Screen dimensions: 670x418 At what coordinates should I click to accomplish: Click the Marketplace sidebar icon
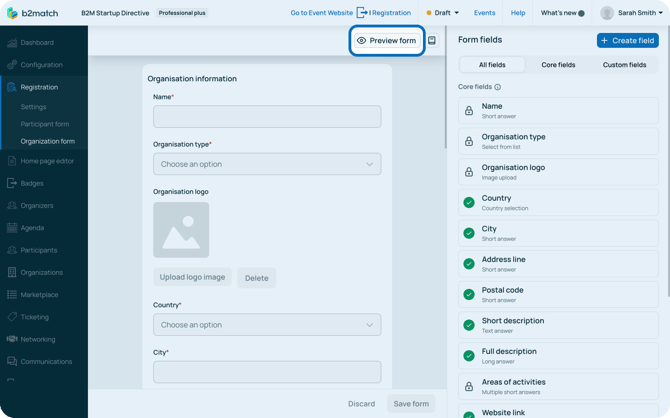coord(12,295)
